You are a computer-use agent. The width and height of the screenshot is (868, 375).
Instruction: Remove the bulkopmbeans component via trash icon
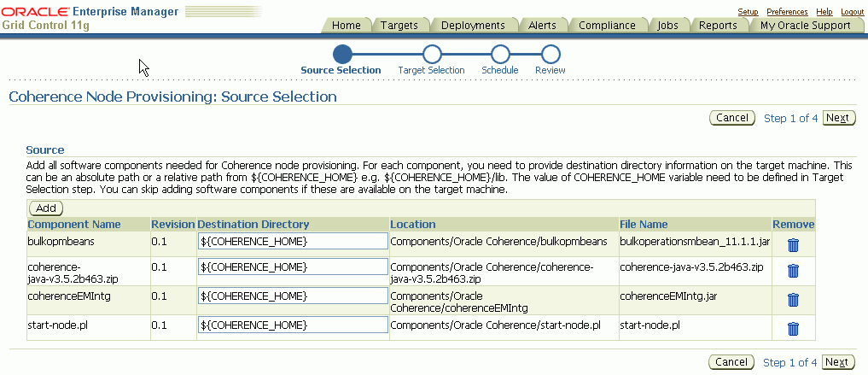793,245
